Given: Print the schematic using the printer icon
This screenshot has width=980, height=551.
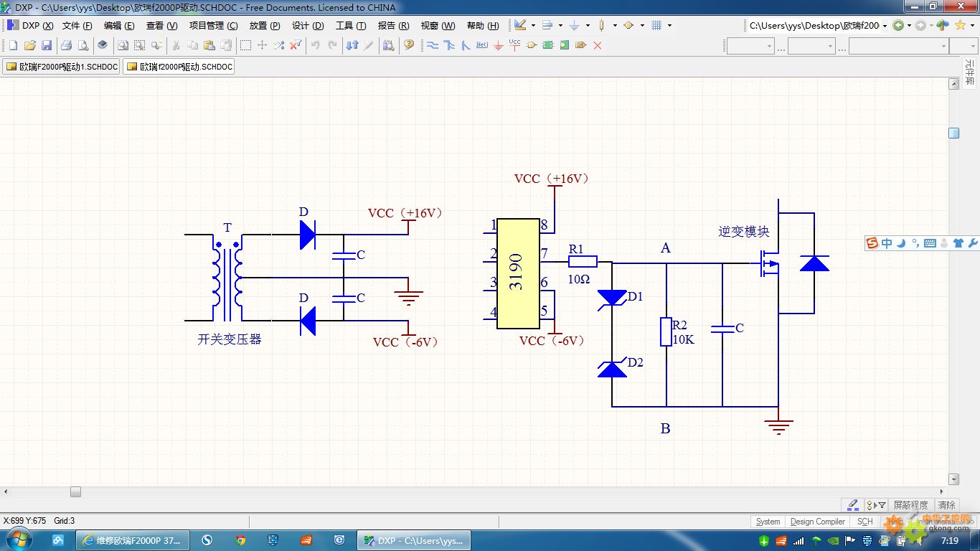Looking at the screenshot, I should (66, 45).
